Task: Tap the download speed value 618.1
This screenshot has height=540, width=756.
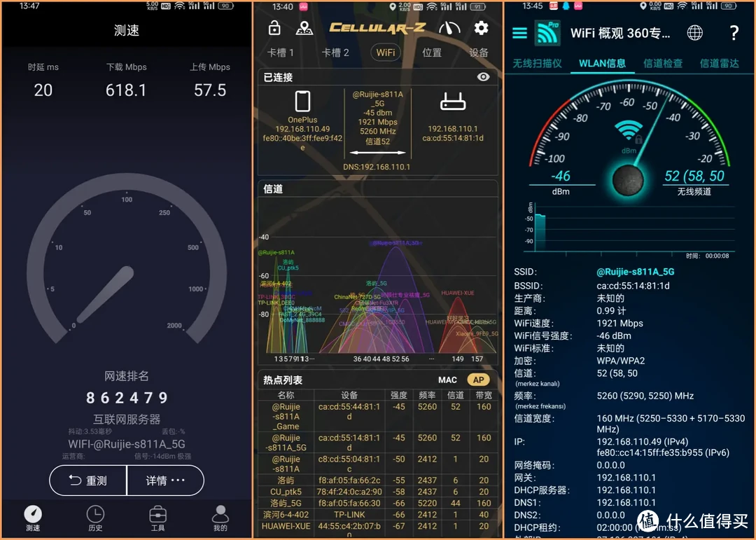Action: click(126, 90)
